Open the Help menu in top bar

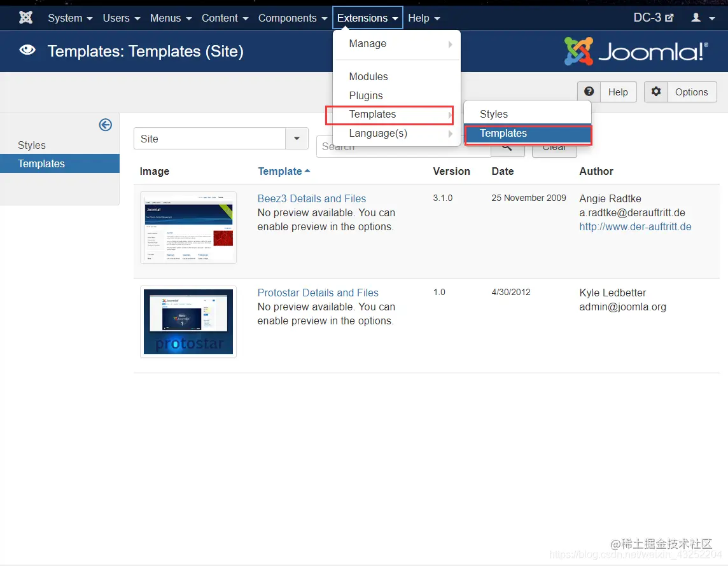tap(423, 18)
